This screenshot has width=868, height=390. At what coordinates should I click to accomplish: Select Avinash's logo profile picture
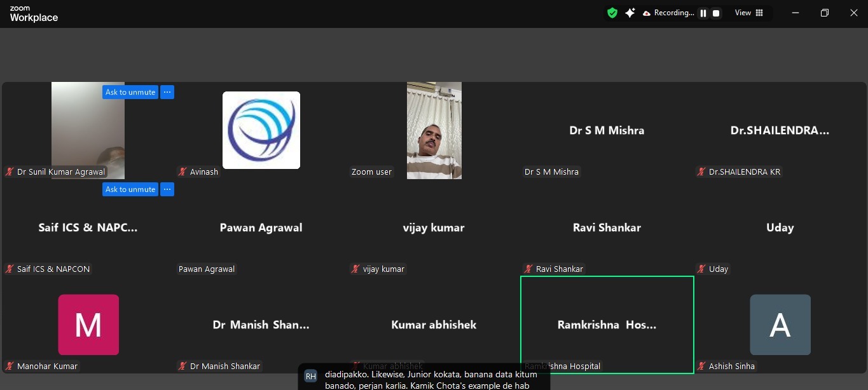coord(261,130)
